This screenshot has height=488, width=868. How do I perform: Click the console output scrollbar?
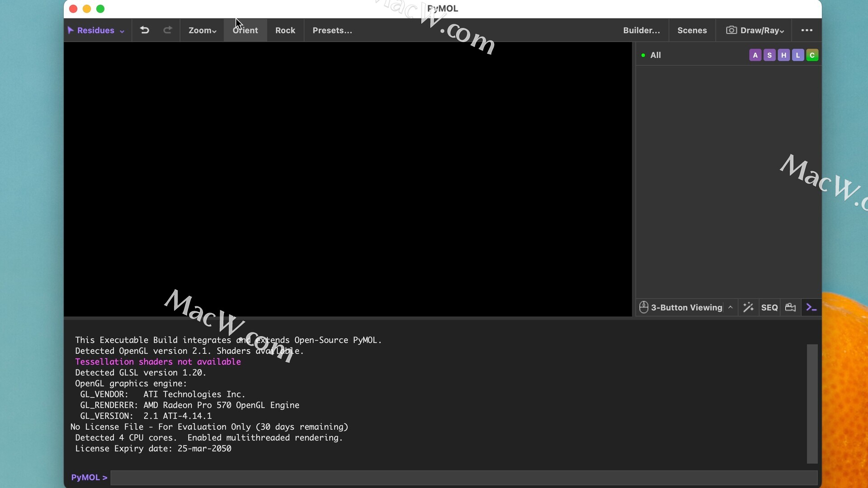pyautogui.click(x=812, y=404)
